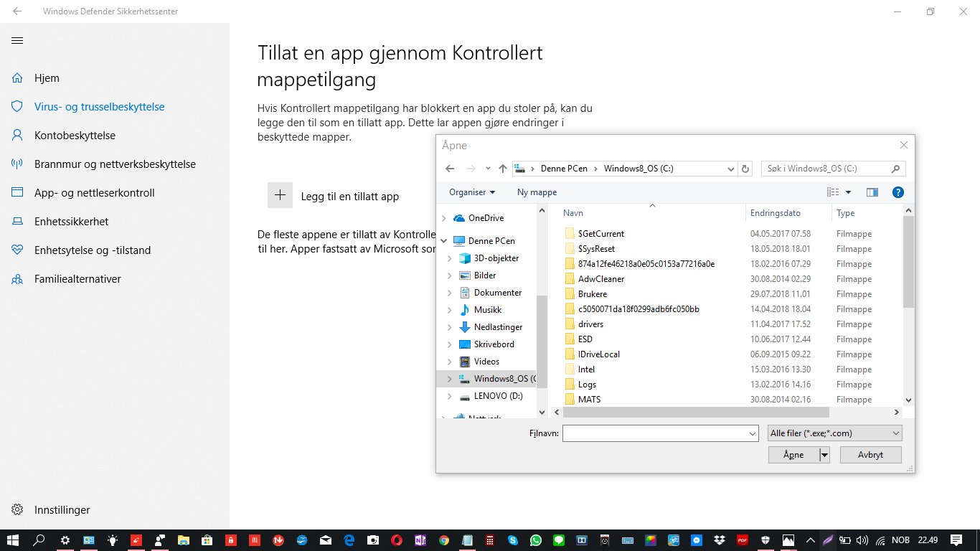Go to Brannmur og nettverksbeskyttelse

(x=115, y=164)
